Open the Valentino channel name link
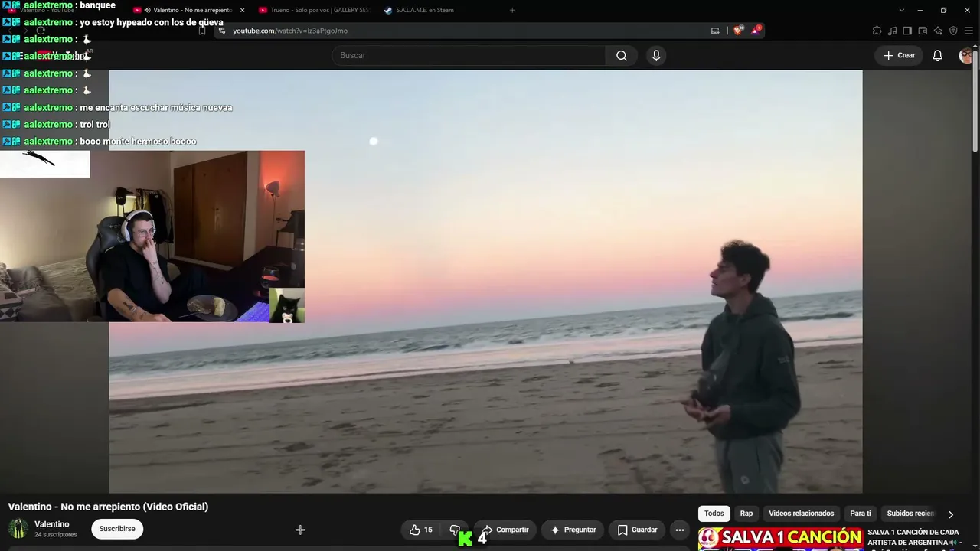The image size is (980, 551). point(52,524)
